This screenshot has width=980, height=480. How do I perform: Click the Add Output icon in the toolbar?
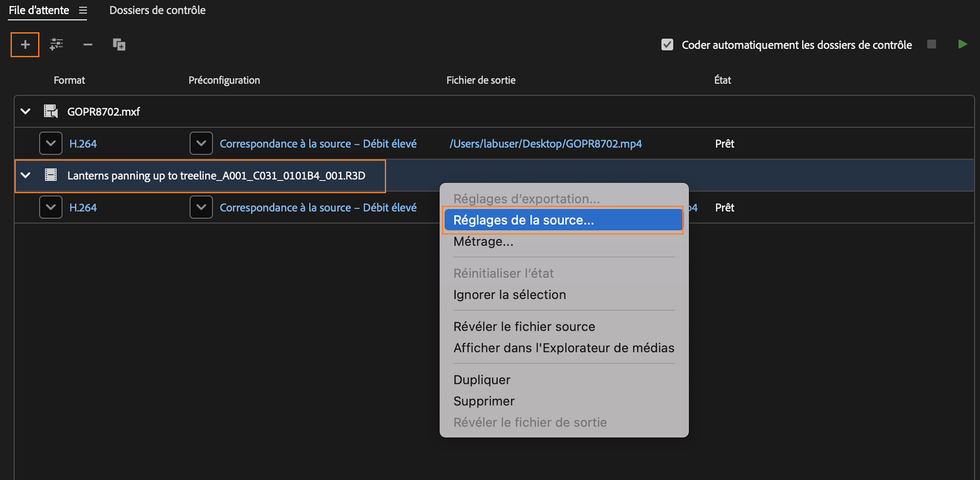tap(119, 45)
